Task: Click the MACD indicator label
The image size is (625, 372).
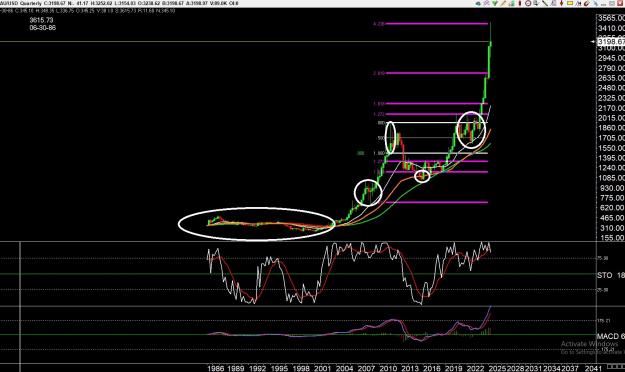Action: pos(608,337)
